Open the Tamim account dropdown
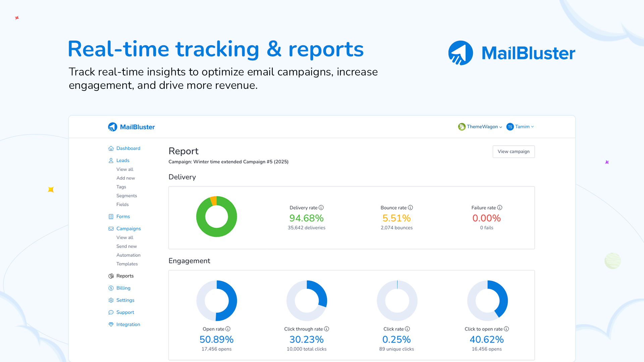Viewport: 644px width, 362px height. point(524,127)
